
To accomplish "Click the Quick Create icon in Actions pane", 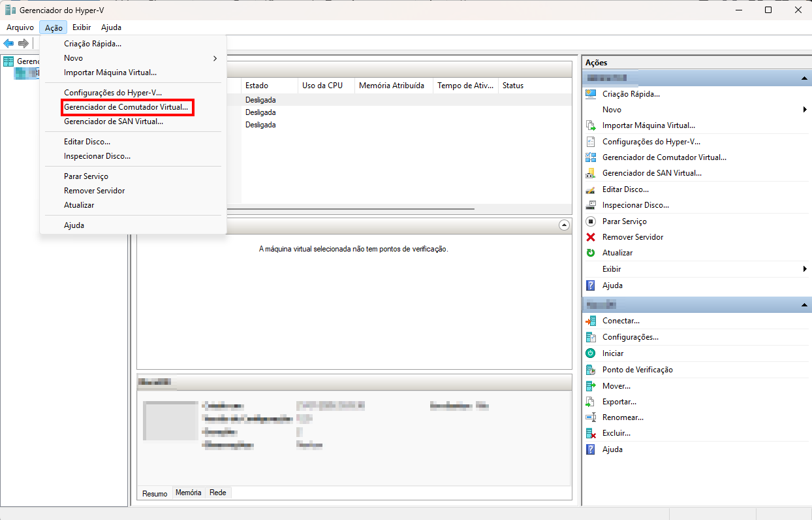I will [x=591, y=94].
